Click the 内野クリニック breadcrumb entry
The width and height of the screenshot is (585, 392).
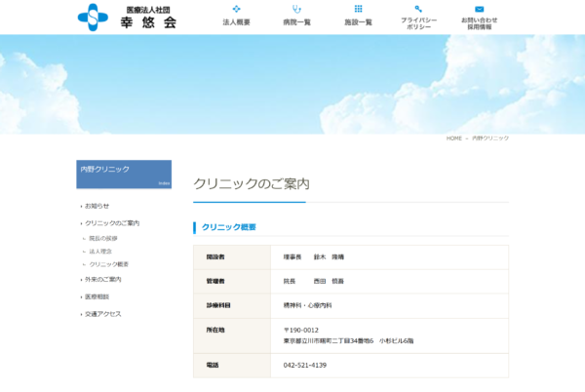click(x=490, y=138)
